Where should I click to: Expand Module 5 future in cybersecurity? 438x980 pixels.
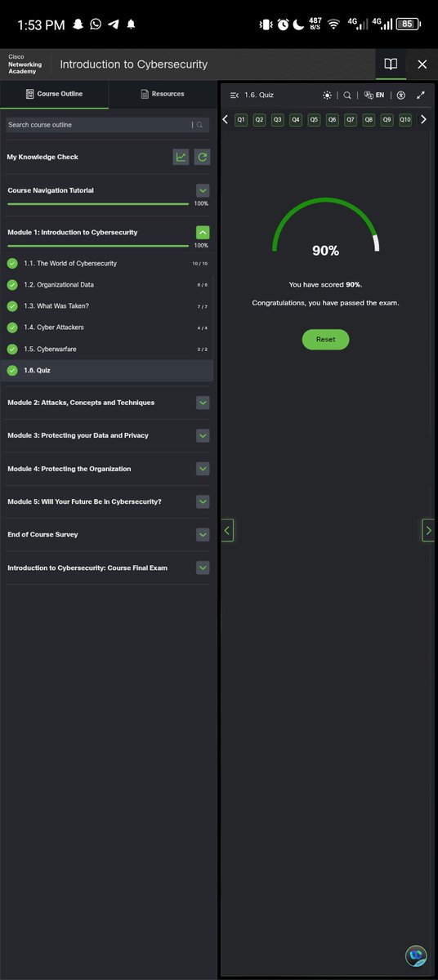pyautogui.click(x=203, y=501)
